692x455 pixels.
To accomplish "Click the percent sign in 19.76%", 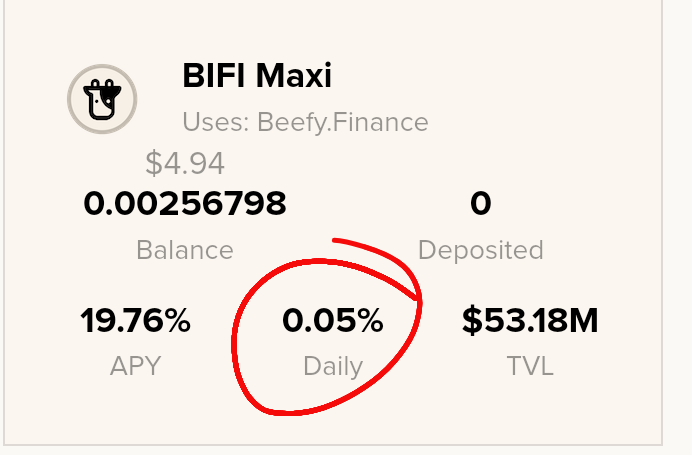I will click(x=177, y=320).
